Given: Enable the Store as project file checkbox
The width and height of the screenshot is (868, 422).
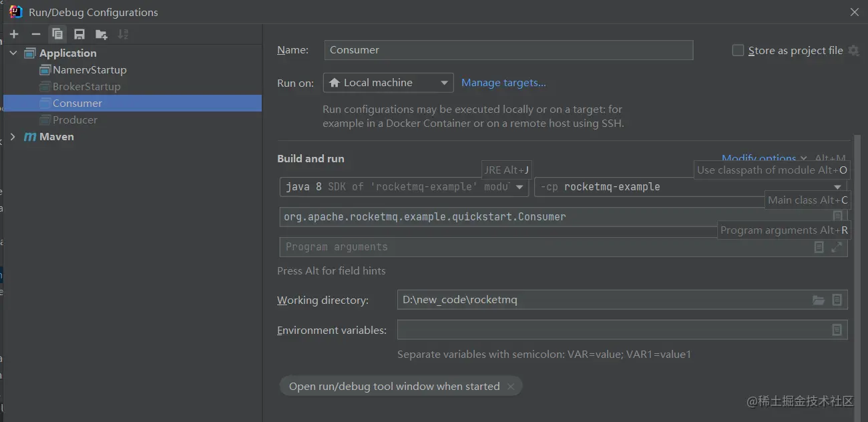Looking at the screenshot, I should 738,51.
